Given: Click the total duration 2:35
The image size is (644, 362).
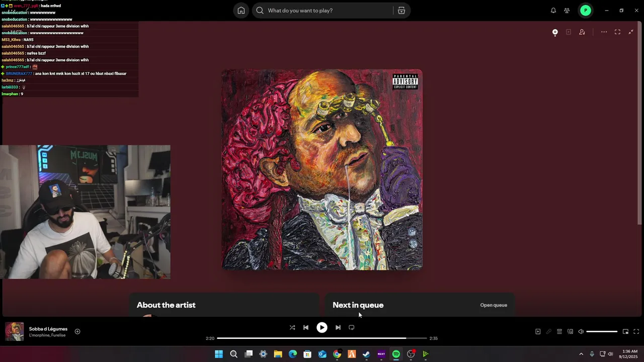Looking at the screenshot, I should [x=434, y=338].
